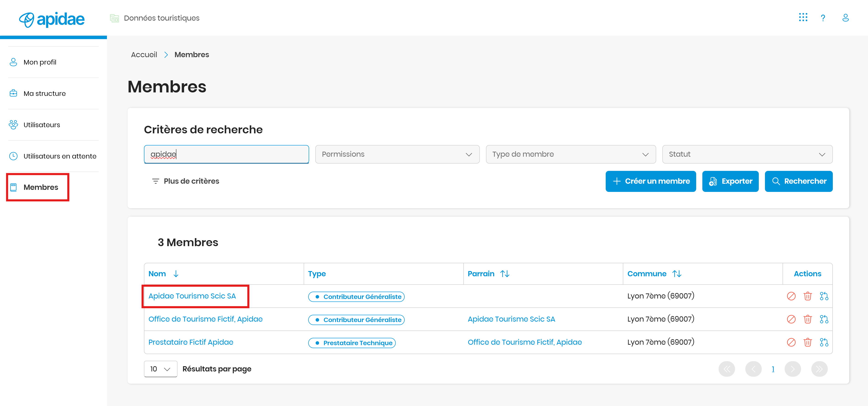The image size is (868, 406).
Task: Open the Type de membre dropdown
Action: 571,154
